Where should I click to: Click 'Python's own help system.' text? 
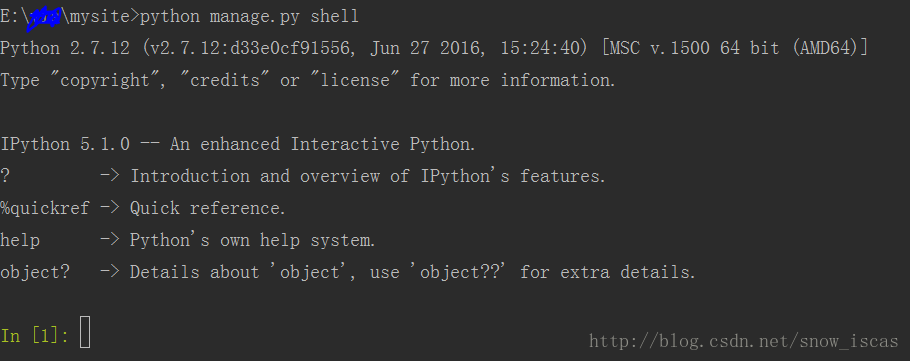pyautogui.click(x=252, y=239)
